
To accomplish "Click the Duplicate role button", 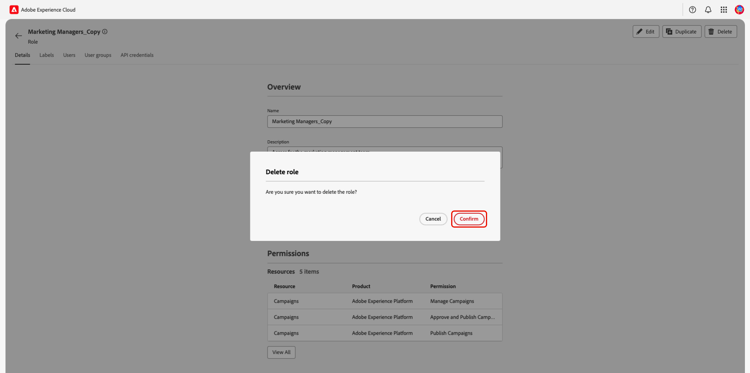I will (682, 32).
